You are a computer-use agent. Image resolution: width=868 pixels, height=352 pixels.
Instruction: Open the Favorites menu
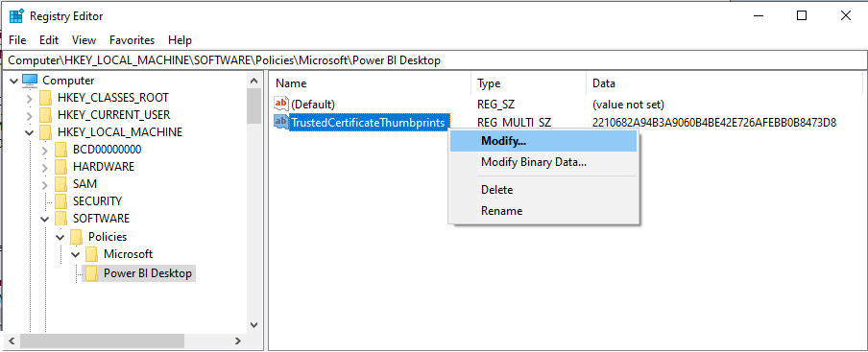[x=132, y=40]
